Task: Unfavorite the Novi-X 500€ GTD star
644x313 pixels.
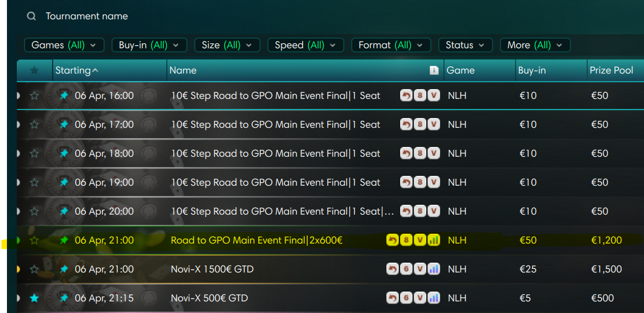Action: pos(34,298)
